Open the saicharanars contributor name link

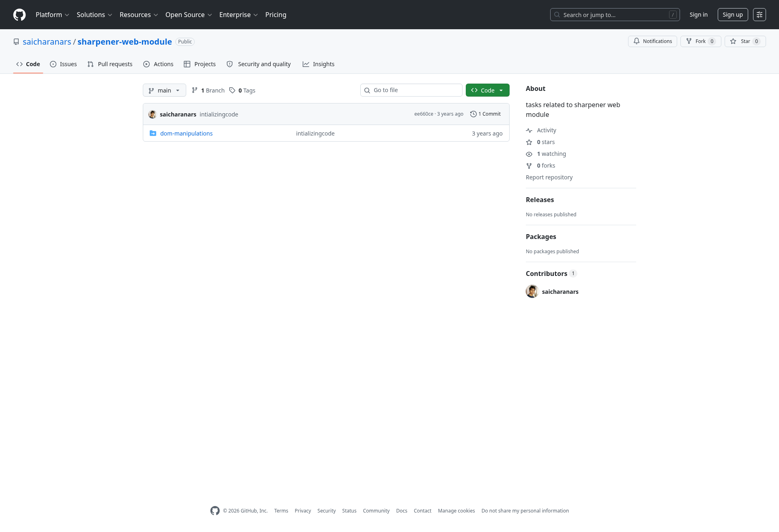pyautogui.click(x=560, y=292)
